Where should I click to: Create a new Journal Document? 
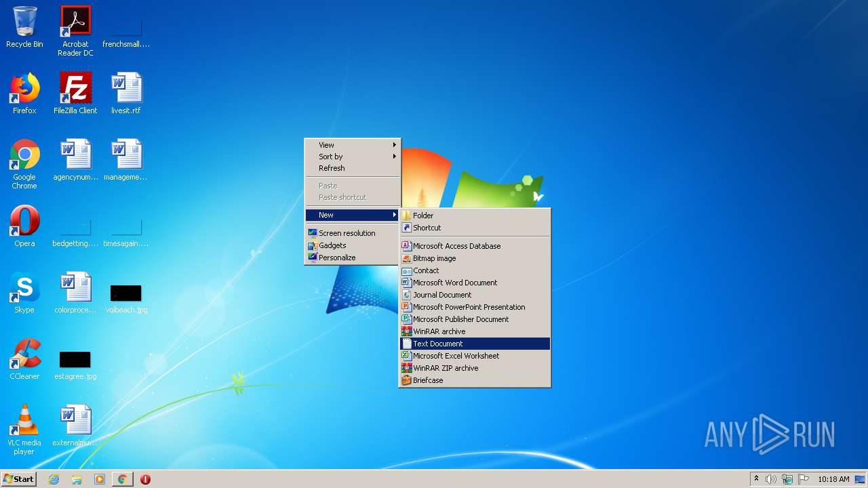pos(475,295)
